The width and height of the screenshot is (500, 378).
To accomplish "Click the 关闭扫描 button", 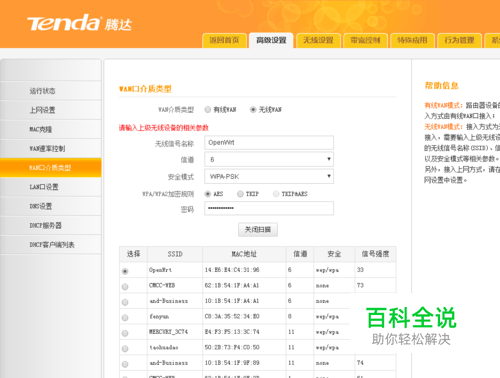I will (x=258, y=229).
